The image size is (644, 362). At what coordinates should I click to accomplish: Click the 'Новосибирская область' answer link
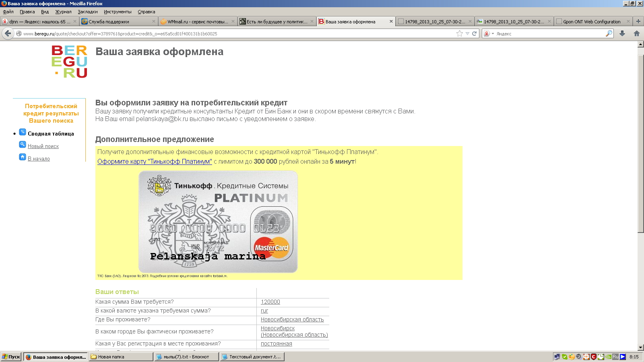(x=292, y=319)
